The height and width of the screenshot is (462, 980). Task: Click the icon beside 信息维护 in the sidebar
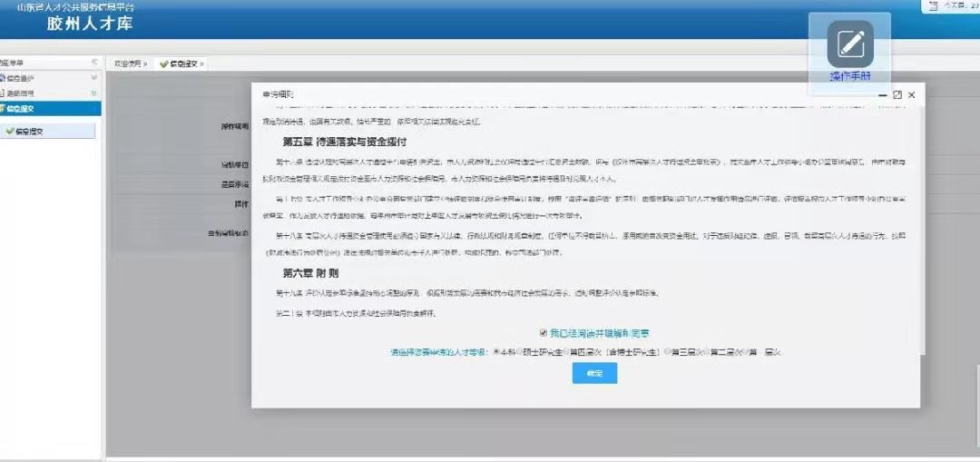point(3,78)
